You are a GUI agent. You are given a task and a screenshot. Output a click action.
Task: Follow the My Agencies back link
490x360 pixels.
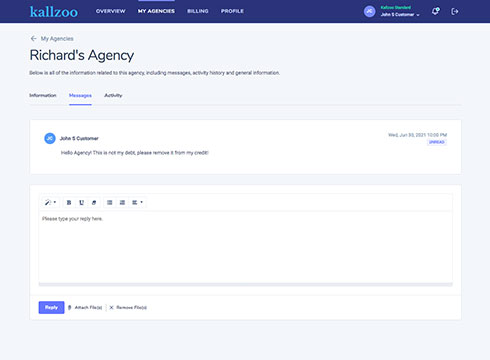click(x=57, y=39)
